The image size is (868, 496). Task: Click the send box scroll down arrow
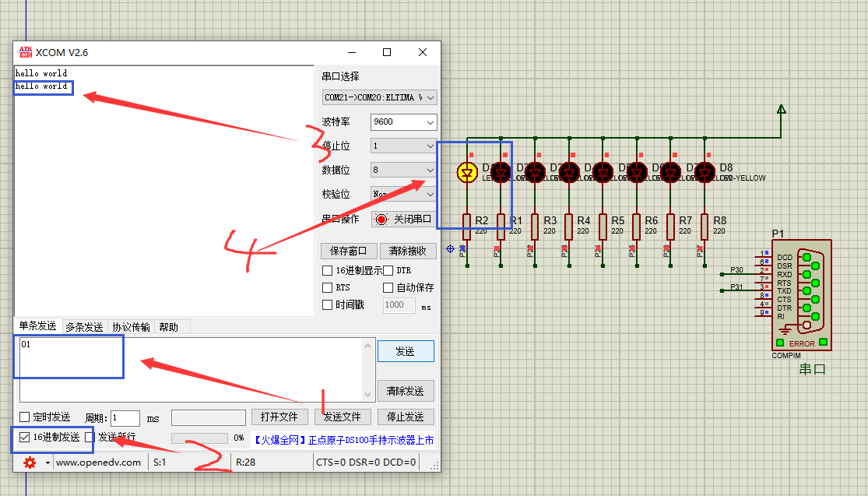coord(368,395)
